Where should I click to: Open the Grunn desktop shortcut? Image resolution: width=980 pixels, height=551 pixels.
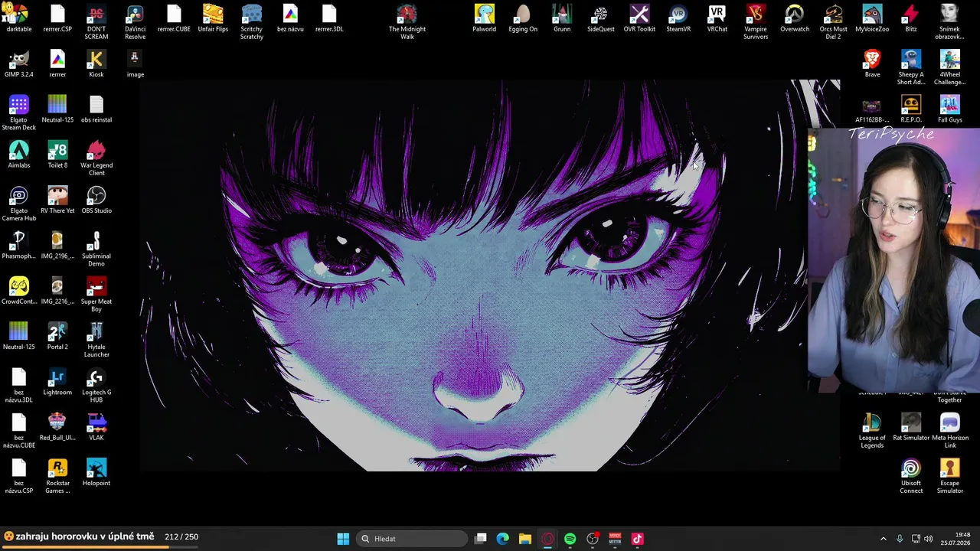pyautogui.click(x=562, y=19)
